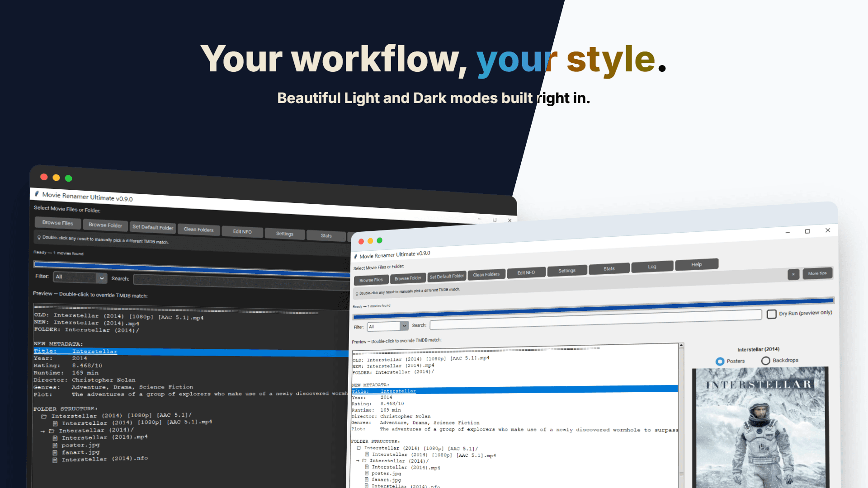868x488 pixels.
Task: Click the Interstellar poster thumbnail
Action: (x=759, y=427)
